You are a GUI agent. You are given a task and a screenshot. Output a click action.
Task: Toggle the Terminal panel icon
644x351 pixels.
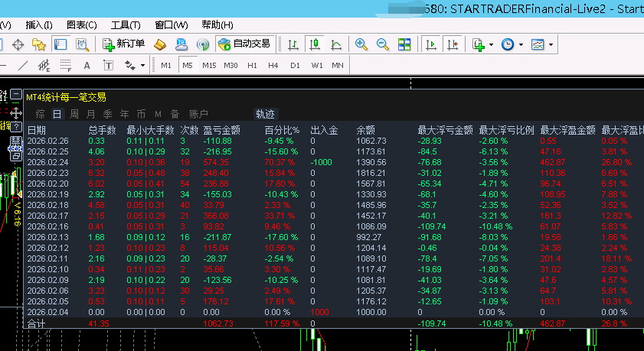pos(60,44)
